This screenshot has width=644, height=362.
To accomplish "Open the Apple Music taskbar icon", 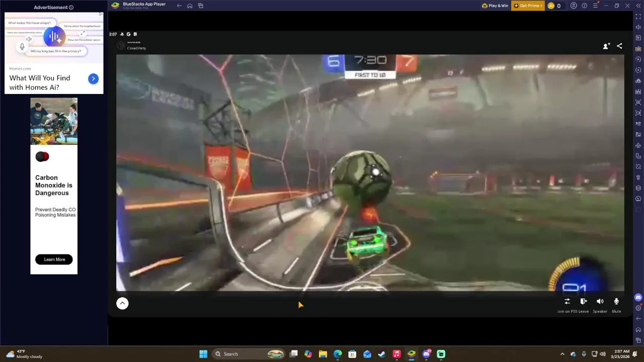I will [396, 354].
